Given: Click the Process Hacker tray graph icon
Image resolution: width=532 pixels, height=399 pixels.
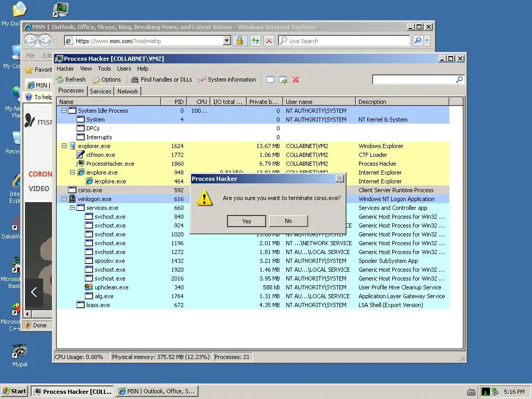Looking at the screenshot, I should point(486,392).
